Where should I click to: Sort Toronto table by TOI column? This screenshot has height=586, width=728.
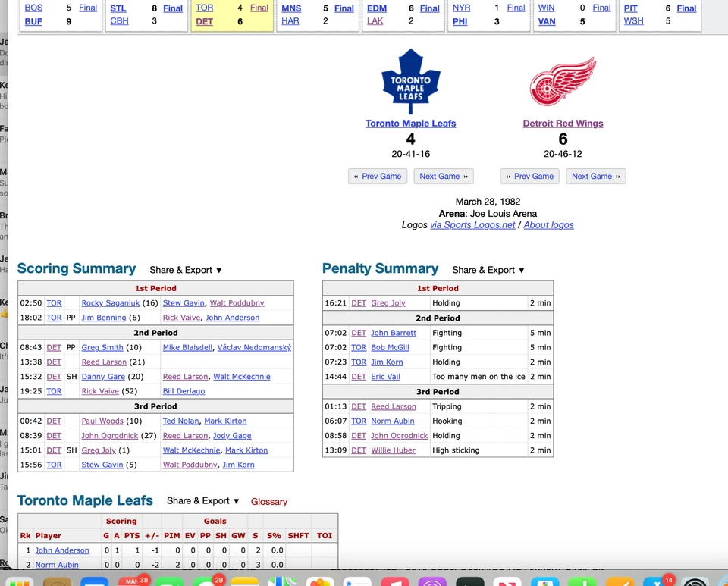click(325, 535)
